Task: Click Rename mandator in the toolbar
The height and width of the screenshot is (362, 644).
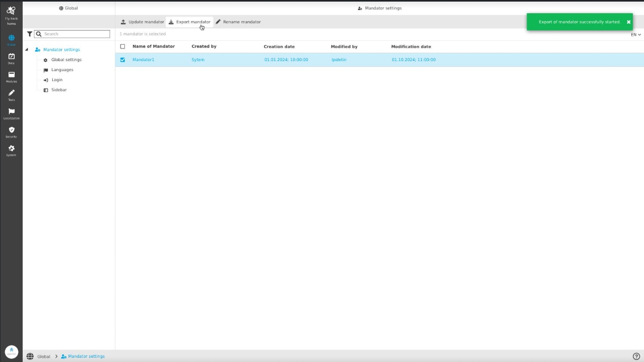Action: 238,22
